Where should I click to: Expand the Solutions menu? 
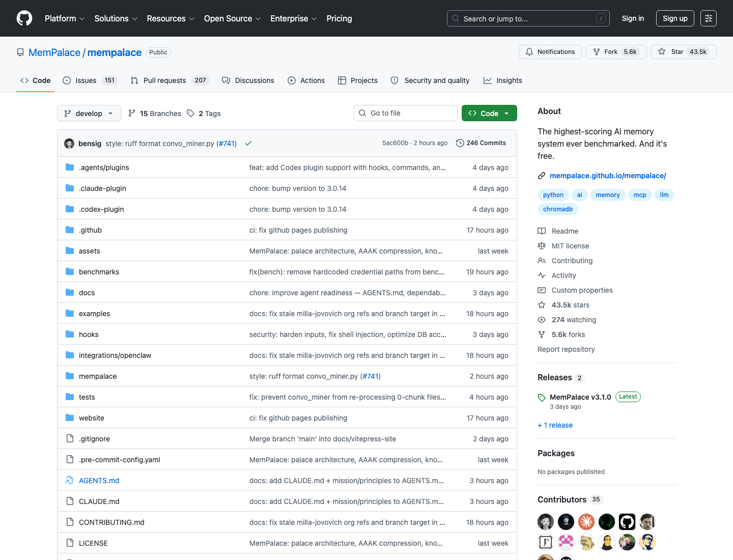[116, 18]
